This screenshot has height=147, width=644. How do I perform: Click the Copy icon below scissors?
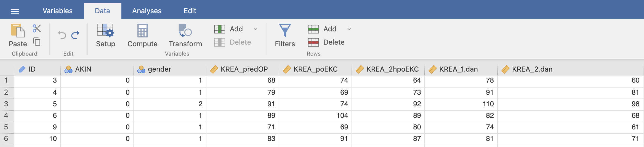coord(37,42)
